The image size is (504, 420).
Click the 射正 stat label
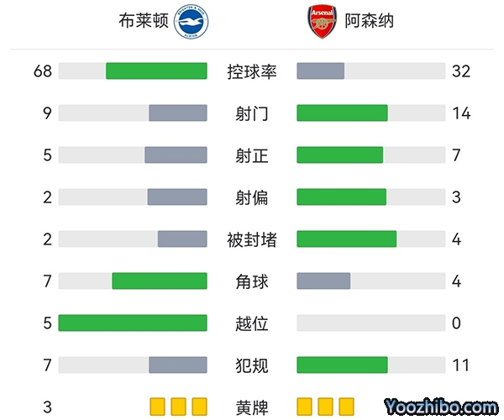pos(252,155)
